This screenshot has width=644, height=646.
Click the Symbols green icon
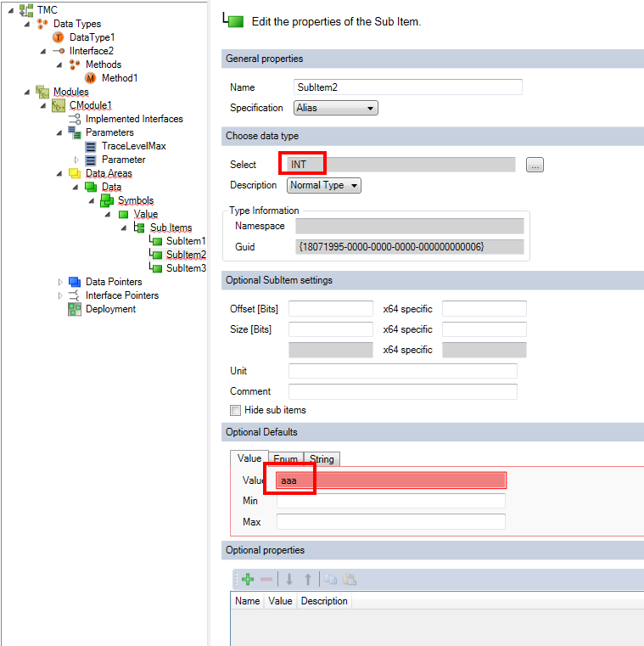pos(107,200)
